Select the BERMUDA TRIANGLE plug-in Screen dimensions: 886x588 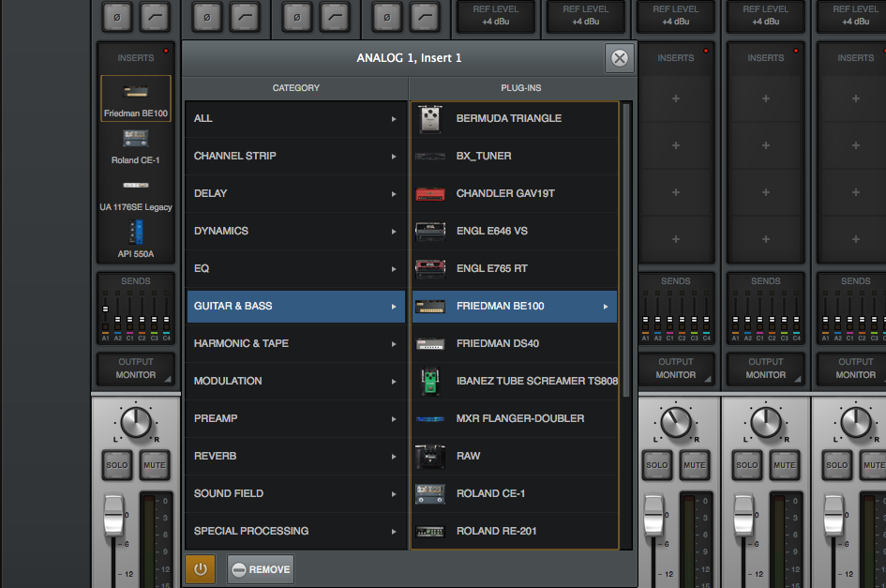(x=515, y=119)
